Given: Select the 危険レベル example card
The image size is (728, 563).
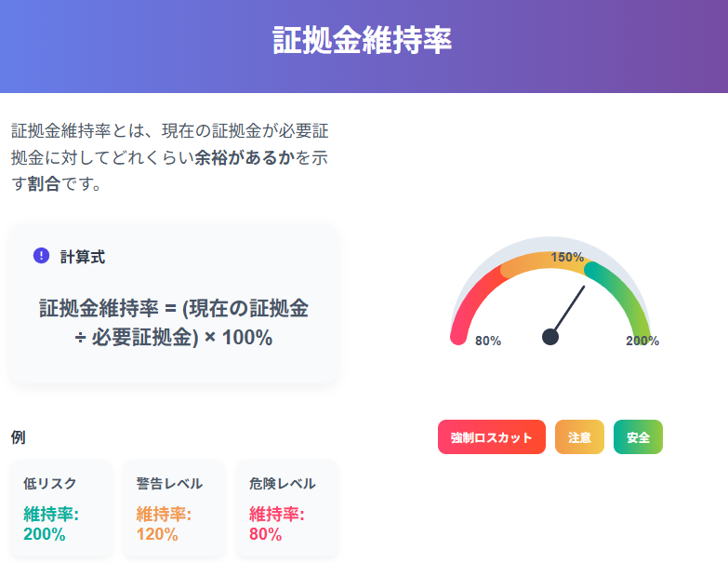Looking at the screenshot, I should 287,509.
